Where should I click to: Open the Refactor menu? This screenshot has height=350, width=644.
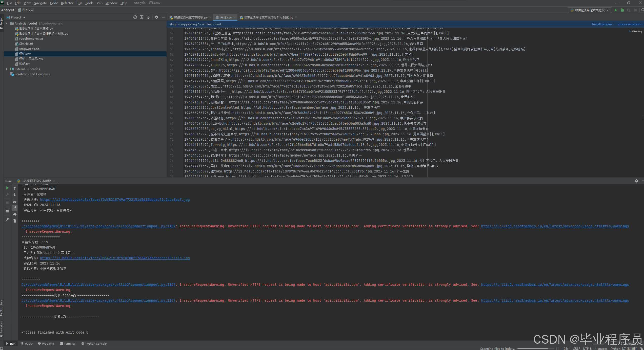[x=67, y=3]
